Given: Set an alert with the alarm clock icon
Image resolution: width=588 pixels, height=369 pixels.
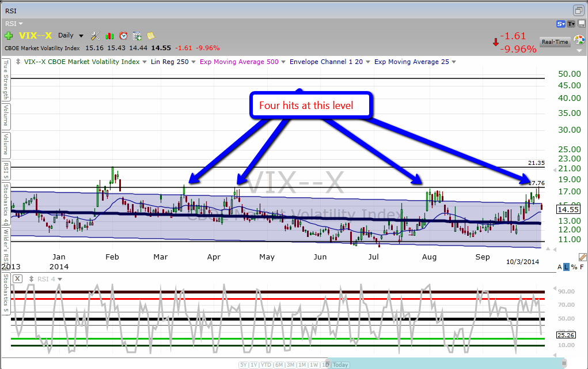Looking at the screenshot, I should point(123,36).
